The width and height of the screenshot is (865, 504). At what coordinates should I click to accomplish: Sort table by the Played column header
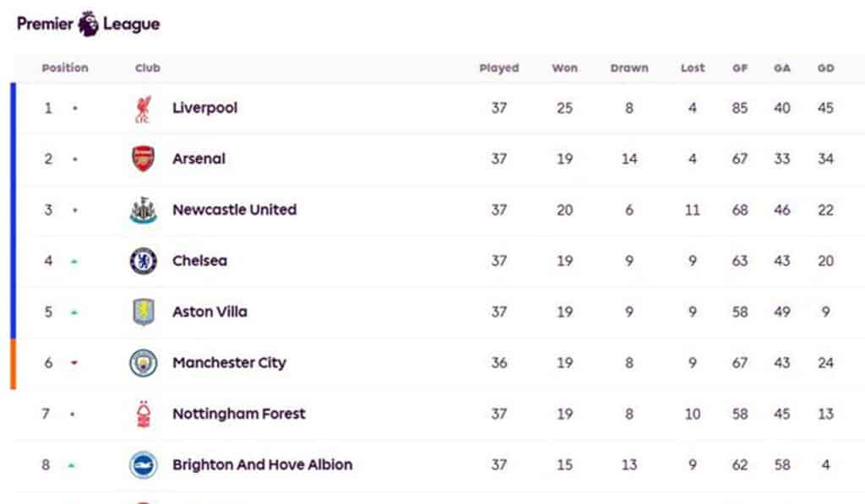pyautogui.click(x=498, y=68)
